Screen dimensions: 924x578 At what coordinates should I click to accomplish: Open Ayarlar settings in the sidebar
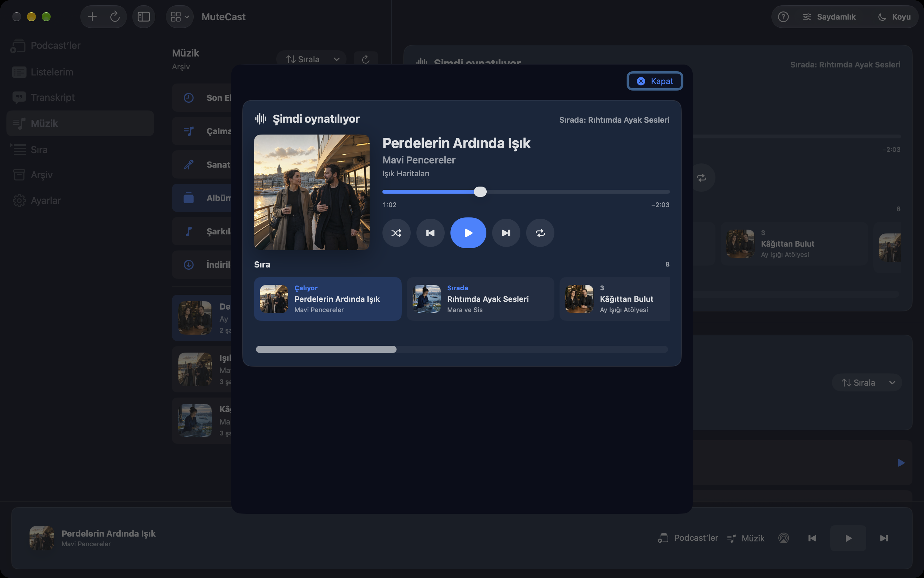click(x=80, y=200)
